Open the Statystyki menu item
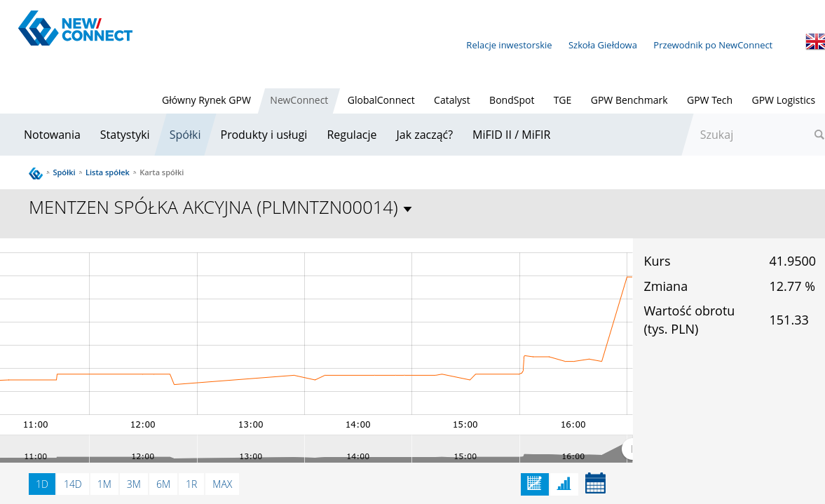Screen dimensions: 825x504 coord(125,135)
